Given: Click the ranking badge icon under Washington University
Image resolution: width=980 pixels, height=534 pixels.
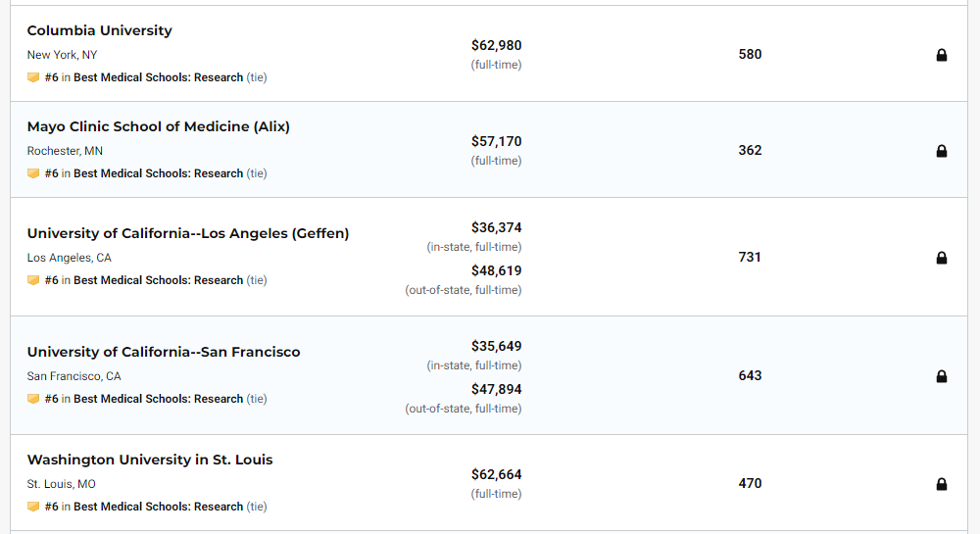Looking at the screenshot, I should coord(33,507).
